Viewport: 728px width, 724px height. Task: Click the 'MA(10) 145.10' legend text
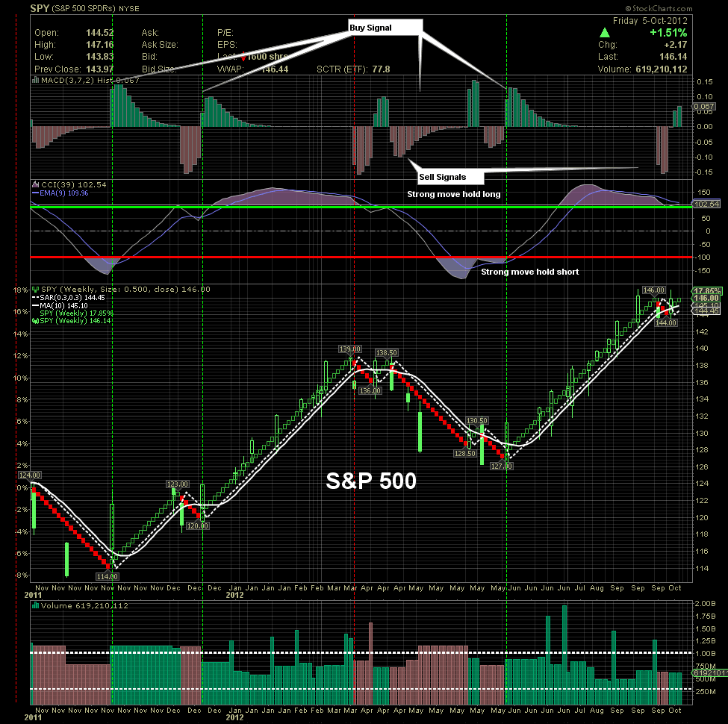point(63,306)
